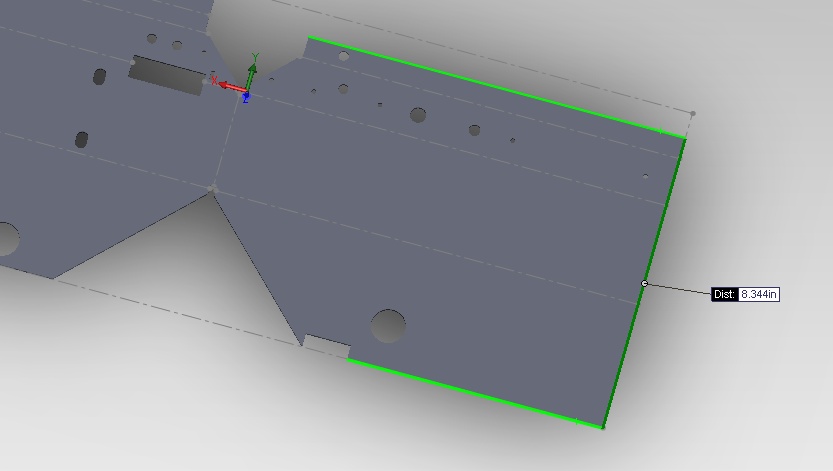Click the Dist: label on the callout

pos(725,294)
